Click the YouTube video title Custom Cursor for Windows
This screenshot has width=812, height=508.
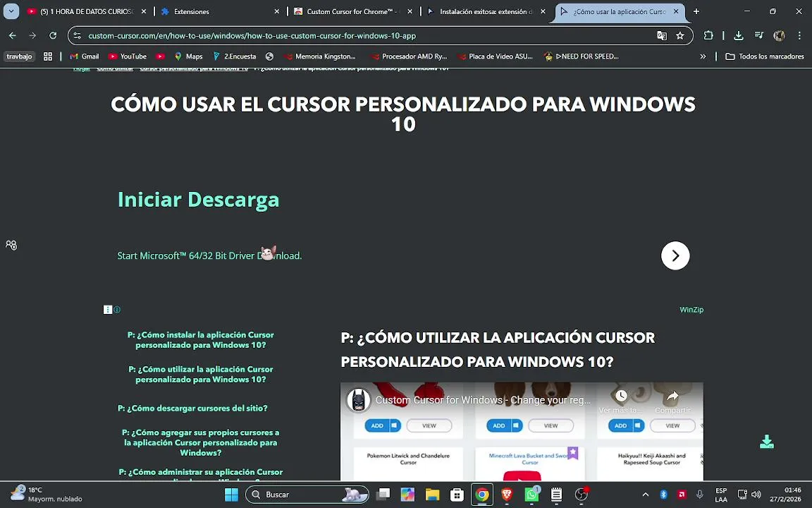pyautogui.click(x=483, y=400)
